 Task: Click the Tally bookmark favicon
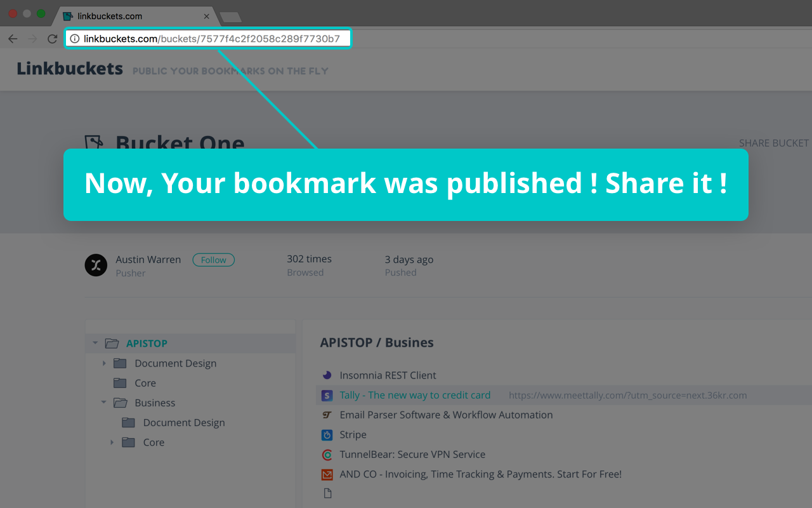pyautogui.click(x=327, y=395)
